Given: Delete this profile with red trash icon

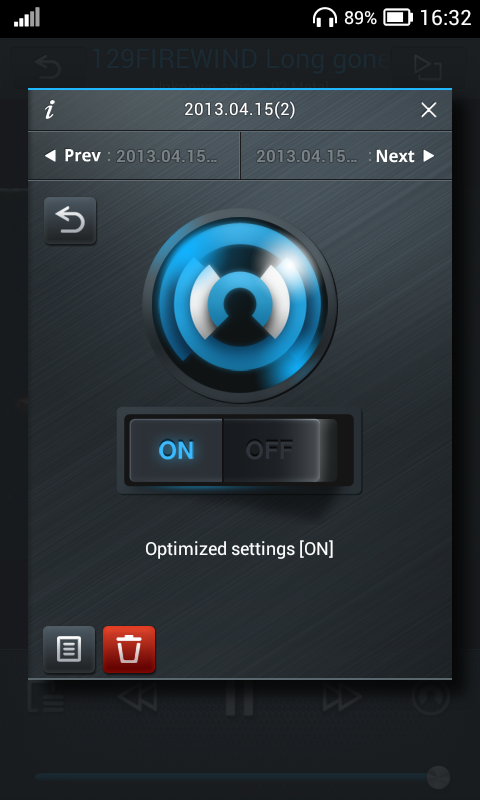Looking at the screenshot, I should [x=129, y=649].
